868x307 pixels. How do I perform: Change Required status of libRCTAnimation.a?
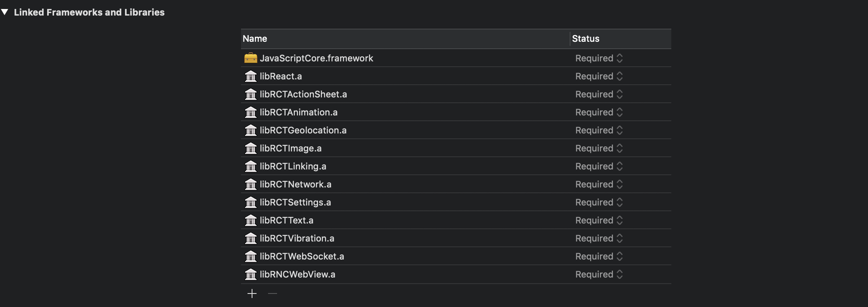[x=599, y=112]
